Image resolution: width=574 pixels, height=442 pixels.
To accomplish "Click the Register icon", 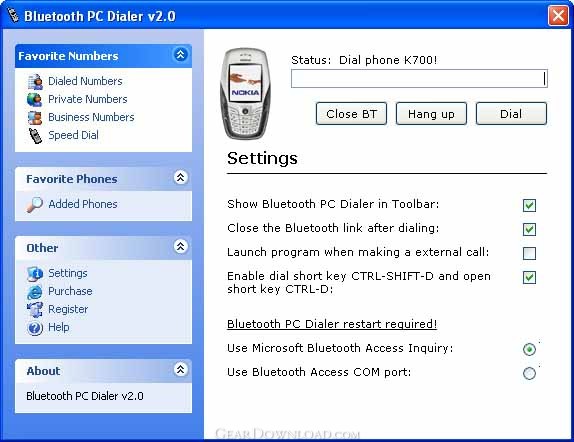I will coord(35,309).
